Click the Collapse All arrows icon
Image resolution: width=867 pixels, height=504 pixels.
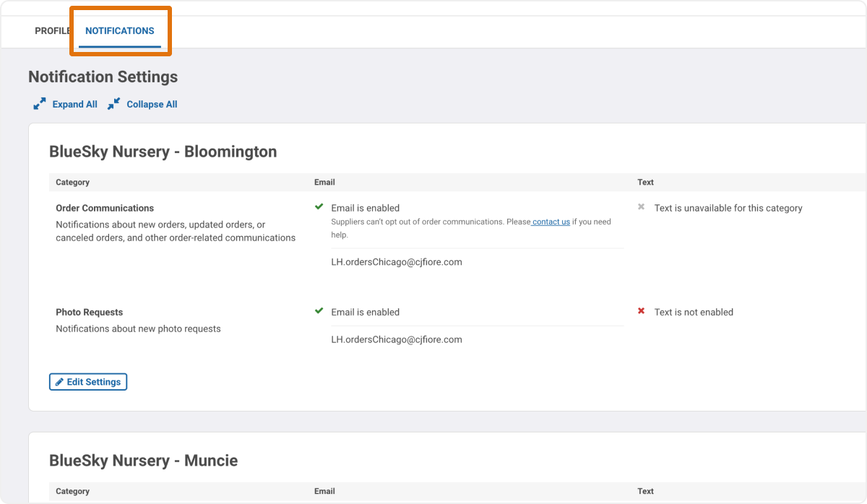coord(113,103)
